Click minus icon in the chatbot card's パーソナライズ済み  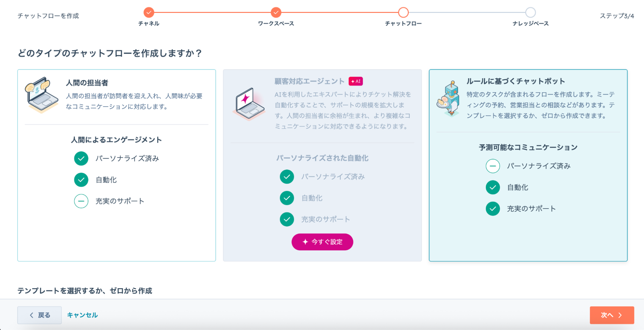coord(493,166)
